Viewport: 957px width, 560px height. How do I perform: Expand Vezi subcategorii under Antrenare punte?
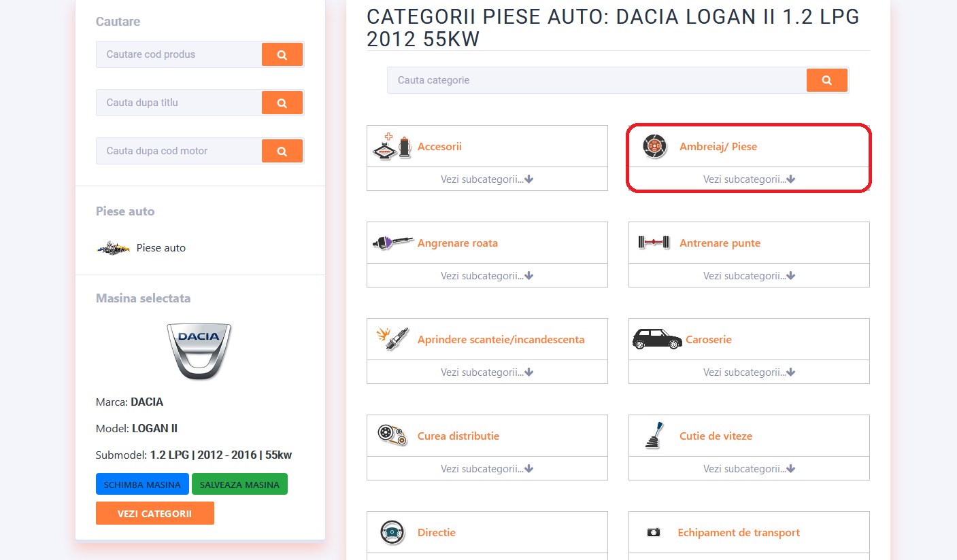tap(749, 276)
